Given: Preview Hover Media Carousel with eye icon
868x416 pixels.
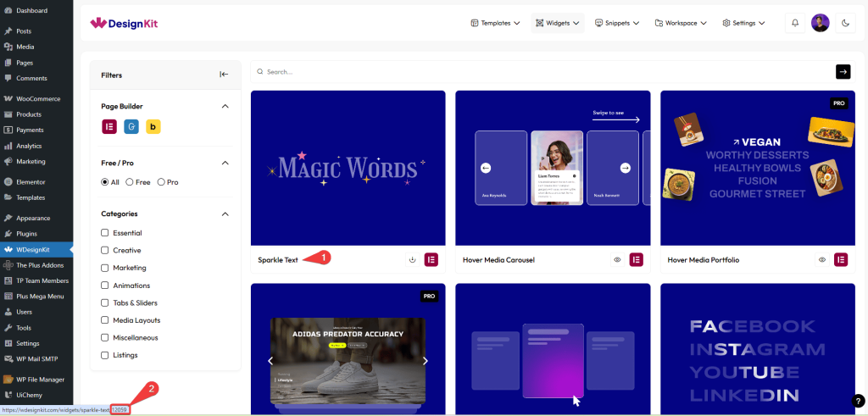Looking at the screenshot, I should (617, 260).
